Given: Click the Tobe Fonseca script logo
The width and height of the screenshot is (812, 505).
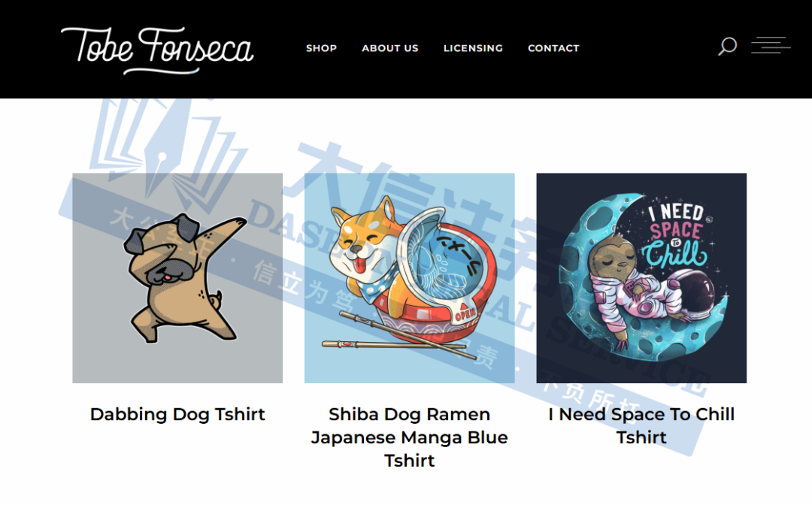Looking at the screenshot, I should click(x=157, y=50).
